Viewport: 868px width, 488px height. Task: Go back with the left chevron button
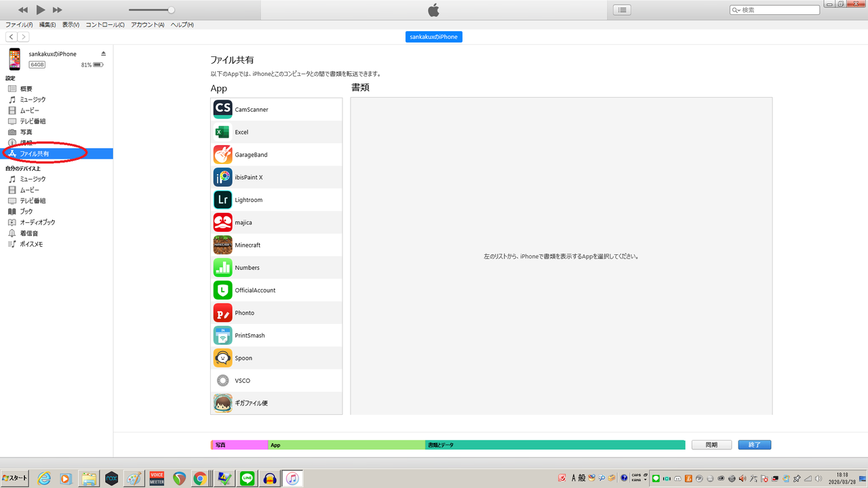(x=12, y=37)
